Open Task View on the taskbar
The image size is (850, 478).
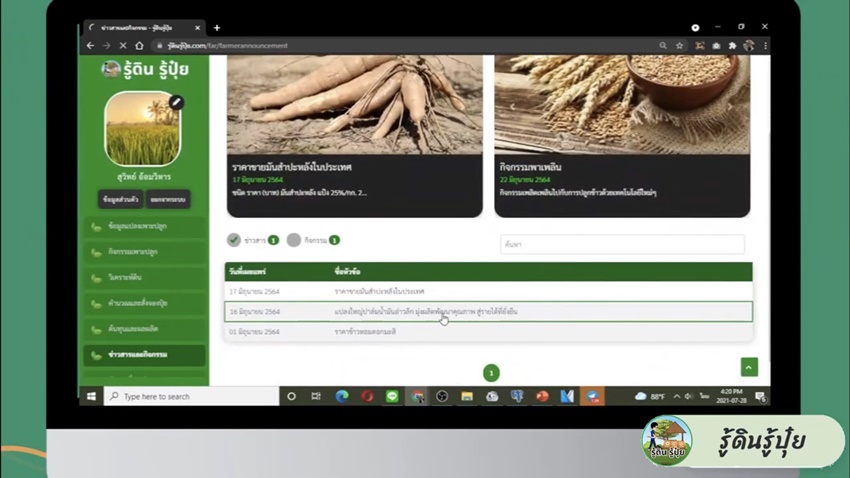pos(316,396)
